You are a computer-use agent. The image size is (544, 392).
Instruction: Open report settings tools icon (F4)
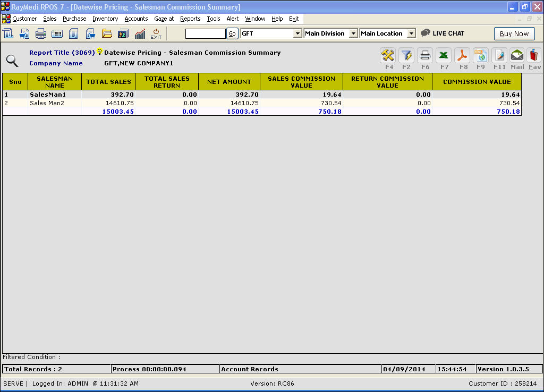(388, 55)
